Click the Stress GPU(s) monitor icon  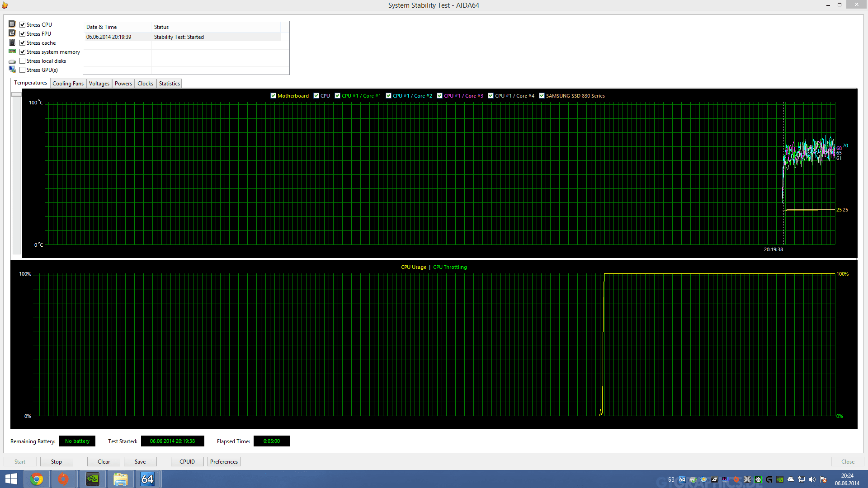click(12, 69)
